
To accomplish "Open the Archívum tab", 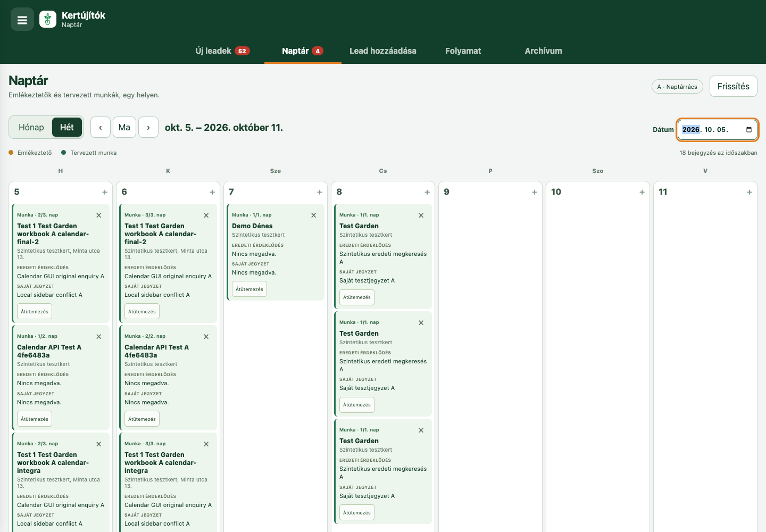I will [x=543, y=51].
